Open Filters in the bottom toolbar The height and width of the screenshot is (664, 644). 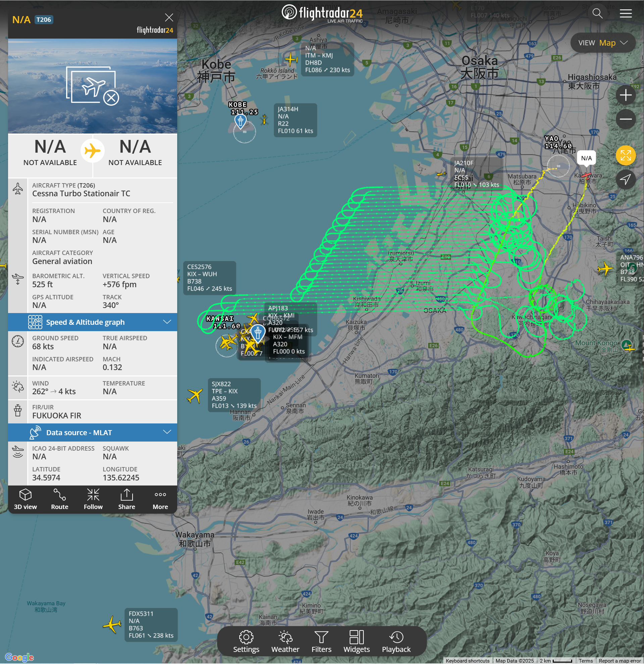[x=321, y=641]
